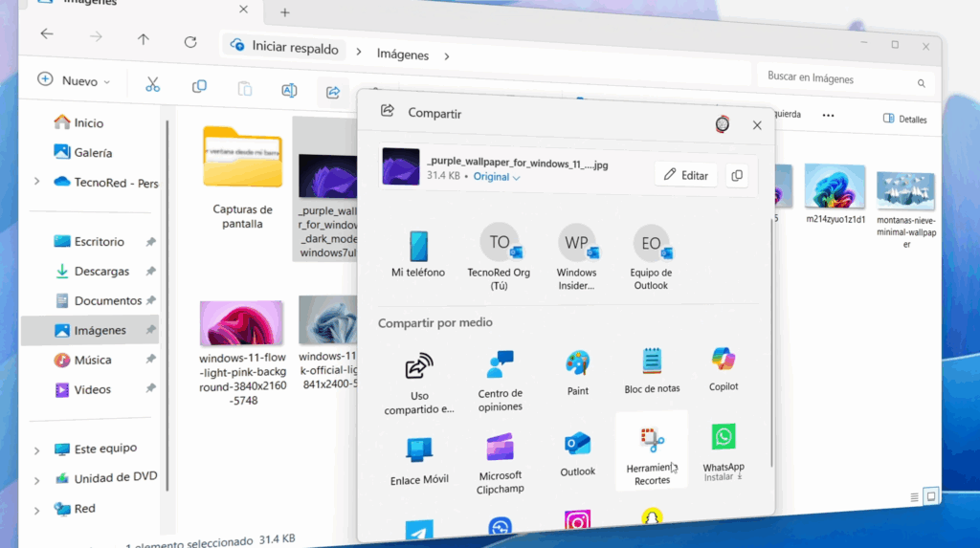Screen dimensions: 980x548
Task: Click Iniciar respaldo in address bar
Action: 284,47
